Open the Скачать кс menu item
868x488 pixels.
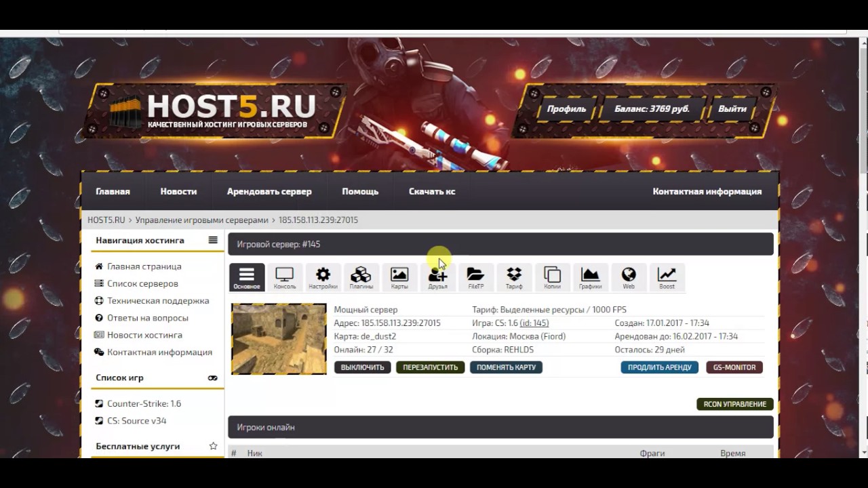[x=432, y=192]
